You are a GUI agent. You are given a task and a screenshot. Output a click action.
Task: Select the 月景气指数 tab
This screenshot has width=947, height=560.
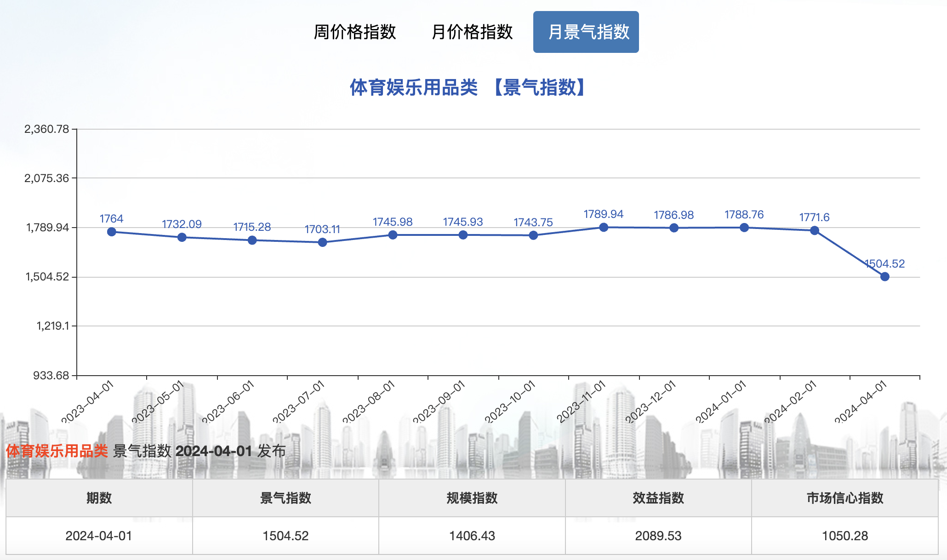tap(586, 32)
